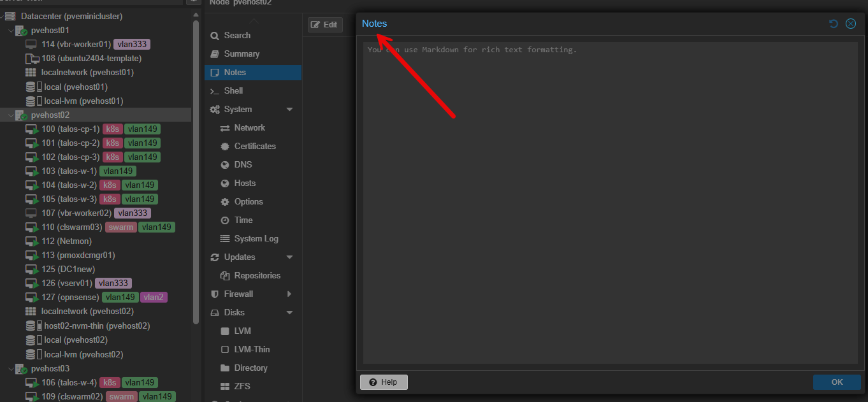Image resolution: width=868 pixels, height=402 pixels.
Task: Click the Time clock icon
Action: [x=225, y=220]
